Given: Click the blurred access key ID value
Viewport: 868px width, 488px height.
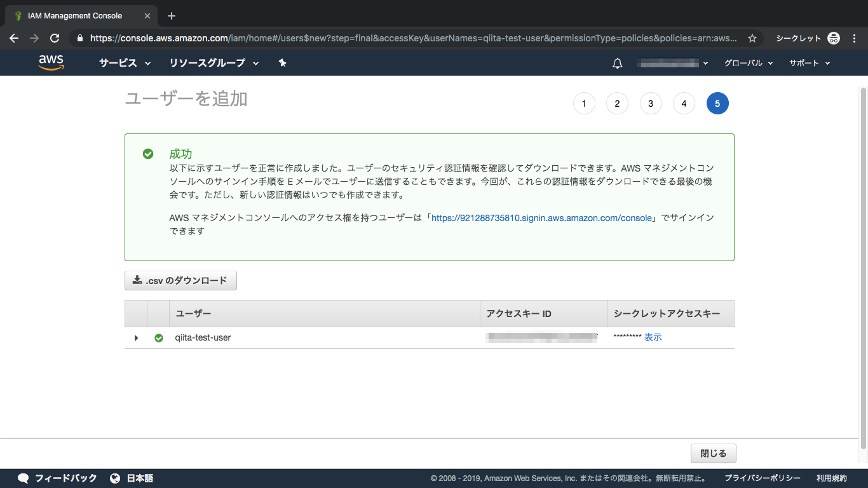Looking at the screenshot, I should coord(541,337).
